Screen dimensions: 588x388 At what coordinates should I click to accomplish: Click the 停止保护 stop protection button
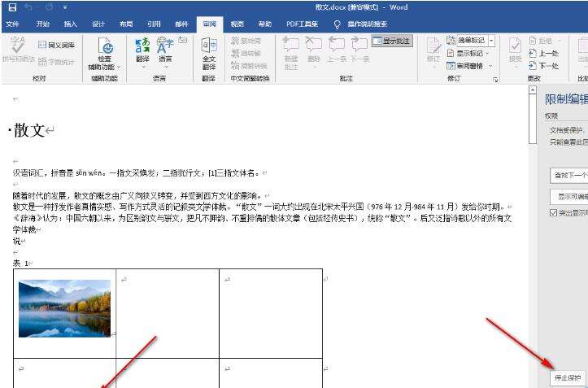pos(567,378)
